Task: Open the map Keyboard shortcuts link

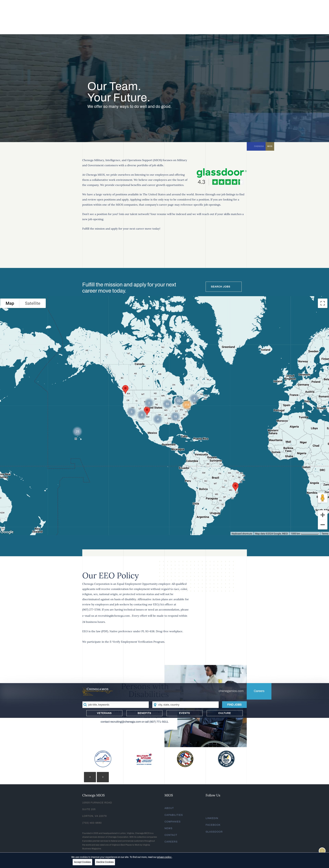Action: [242, 534]
